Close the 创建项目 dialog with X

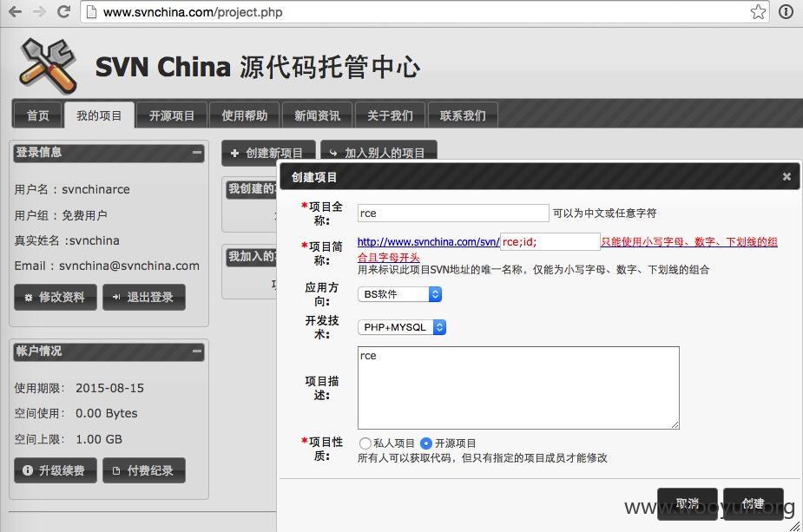point(787,177)
